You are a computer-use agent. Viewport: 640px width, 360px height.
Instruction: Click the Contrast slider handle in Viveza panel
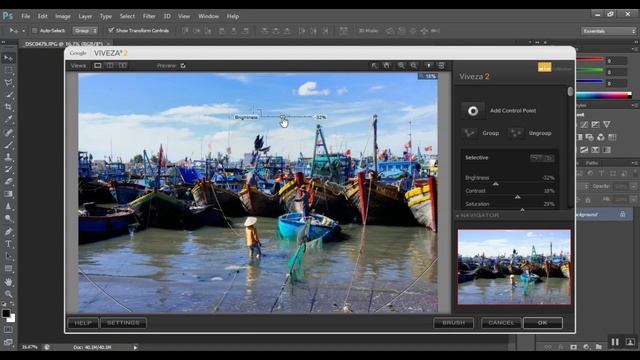[518, 197]
